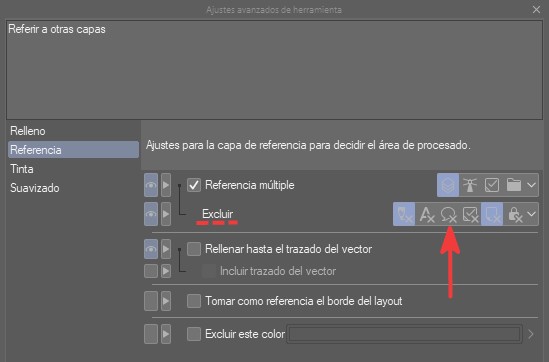This screenshot has width=549, height=362.
Task: Open the Tinta category
Action: 73,169
